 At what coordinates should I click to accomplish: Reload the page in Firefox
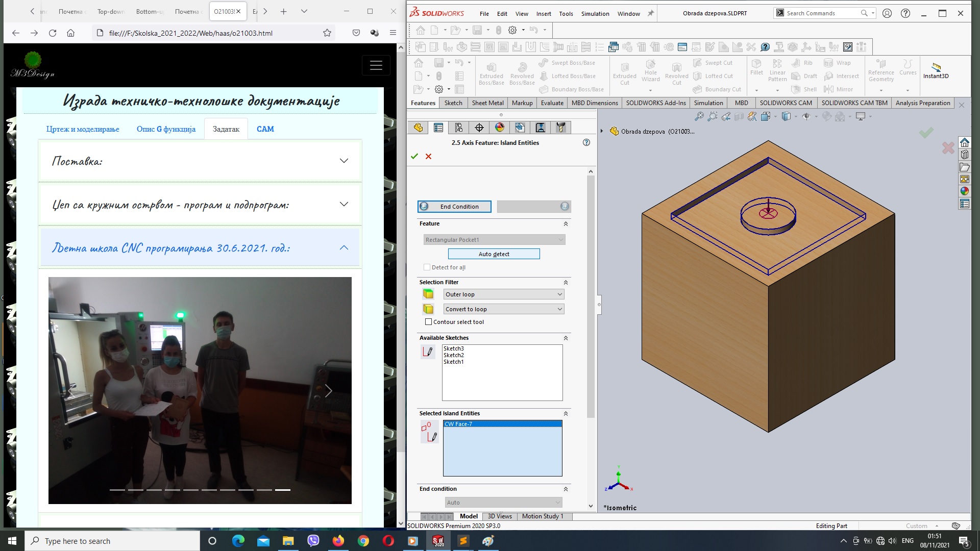53,33
